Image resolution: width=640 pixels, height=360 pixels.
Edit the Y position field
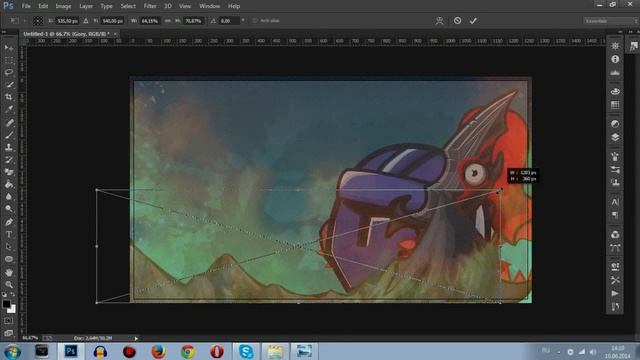pyautogui.click(x=112, y=20)
